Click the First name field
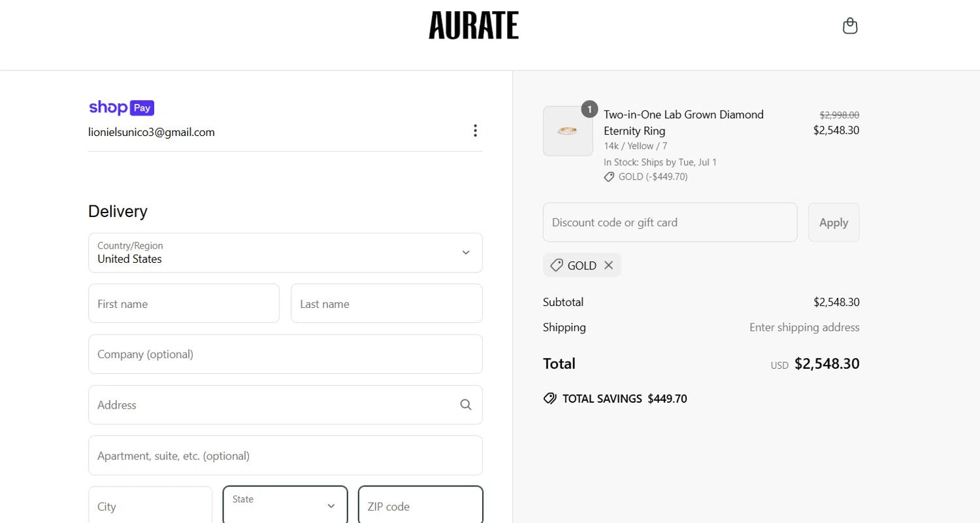 click(x=184, y=303)
